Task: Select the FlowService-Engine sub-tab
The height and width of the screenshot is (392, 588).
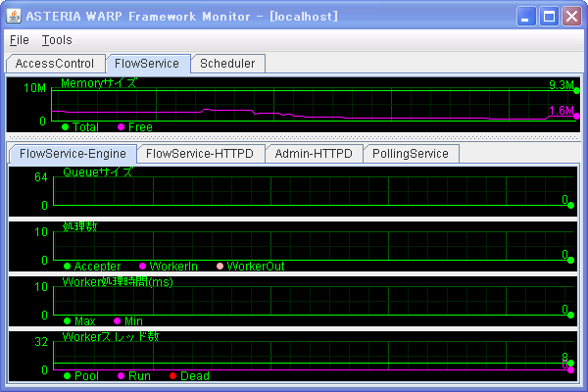Action: 73,154
